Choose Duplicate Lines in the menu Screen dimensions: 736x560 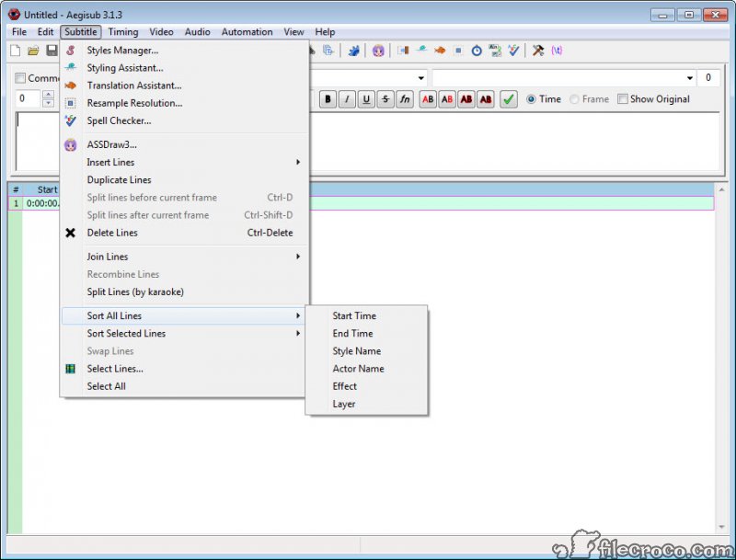[182, 179]
